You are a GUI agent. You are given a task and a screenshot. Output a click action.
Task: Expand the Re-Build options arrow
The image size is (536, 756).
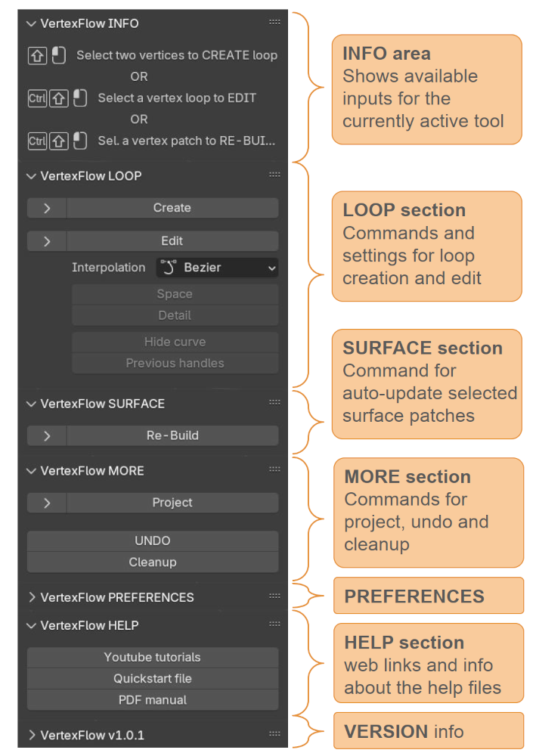point(47,436)
